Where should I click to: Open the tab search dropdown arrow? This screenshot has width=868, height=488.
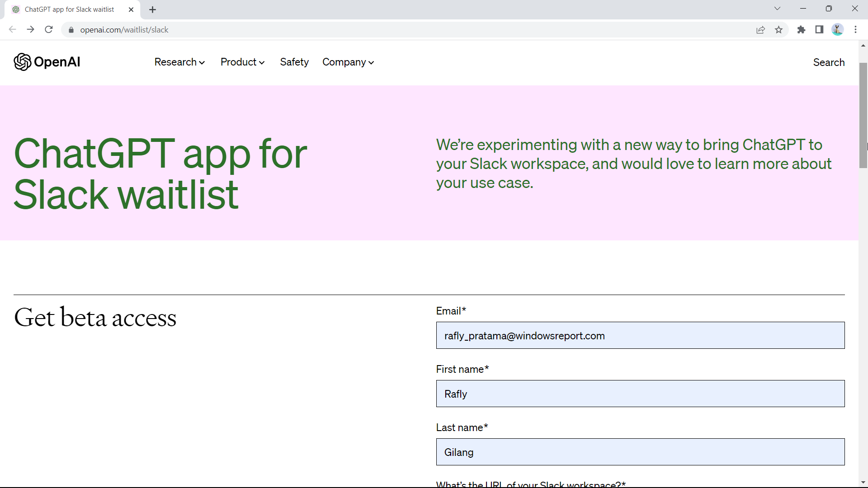778,8
